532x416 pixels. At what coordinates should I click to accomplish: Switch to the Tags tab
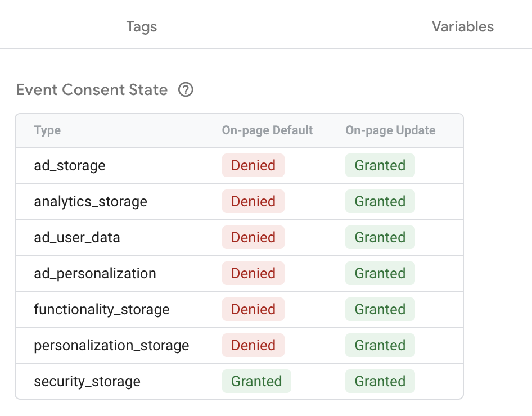(x=141, y=26)
